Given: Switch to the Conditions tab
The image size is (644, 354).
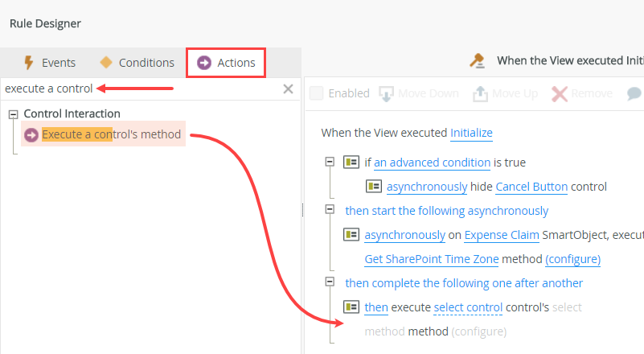Looking at the screenshot, I should 137,63.
